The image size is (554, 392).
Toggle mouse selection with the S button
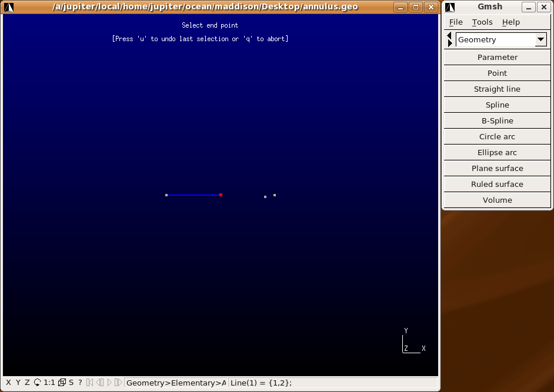click(71, 383)
